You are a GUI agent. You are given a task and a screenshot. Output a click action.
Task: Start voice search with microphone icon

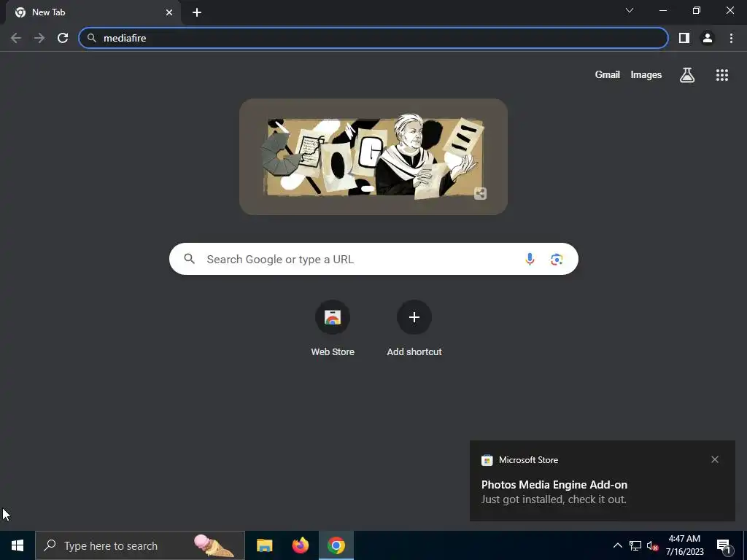coord(530,259)
